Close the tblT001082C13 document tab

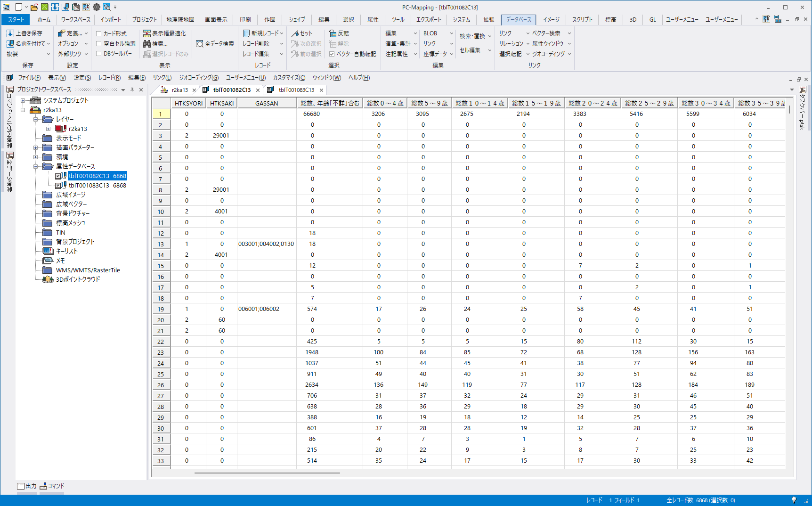click(258, 90)
